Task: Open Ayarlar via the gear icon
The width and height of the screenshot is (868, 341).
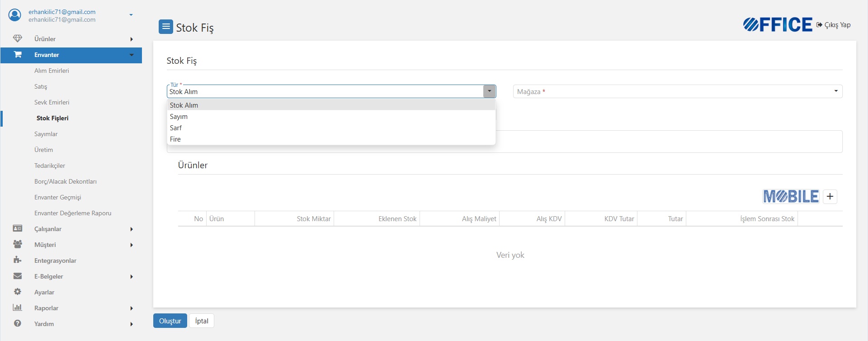Action: 18,292
